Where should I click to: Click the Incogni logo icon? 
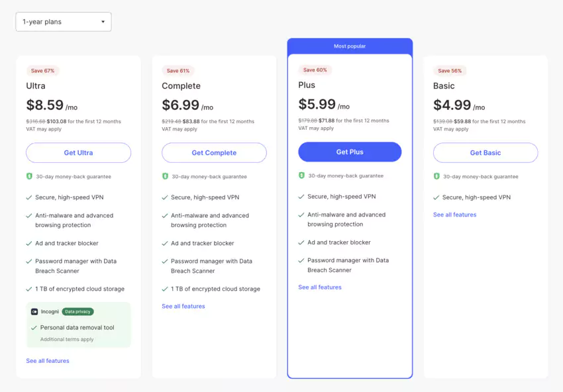(34, 311)
